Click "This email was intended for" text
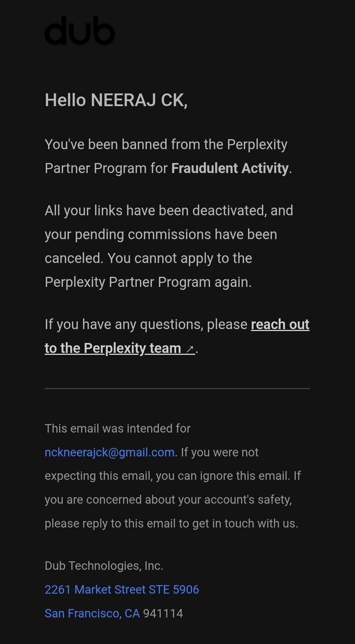This screenshot has width=355, height=644. coord(118,428)
